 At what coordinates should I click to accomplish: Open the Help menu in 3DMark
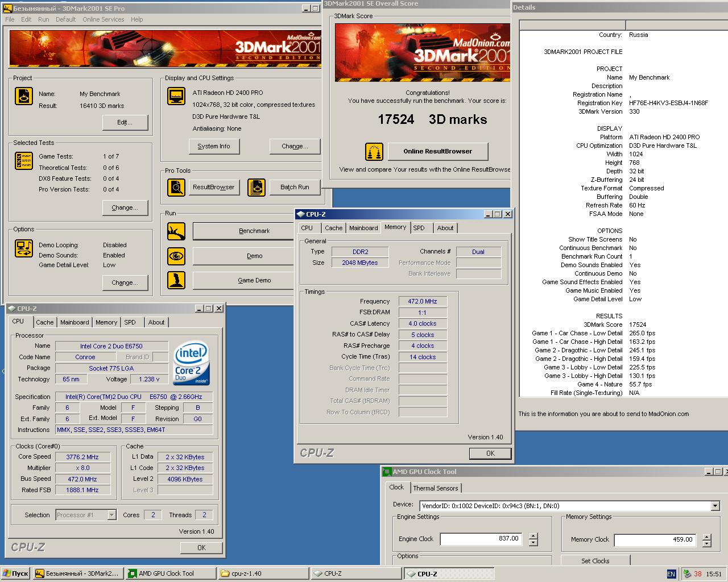point(136,19)
